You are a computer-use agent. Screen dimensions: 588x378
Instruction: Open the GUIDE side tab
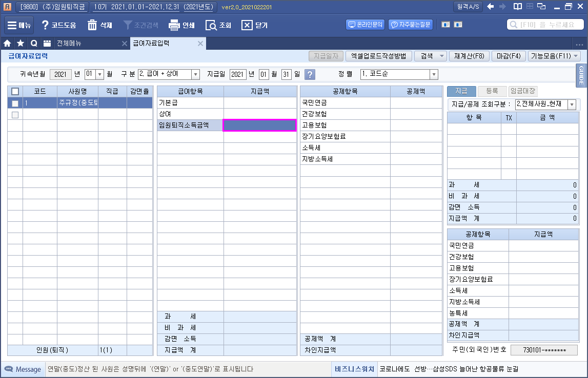[x=581, y=75]
